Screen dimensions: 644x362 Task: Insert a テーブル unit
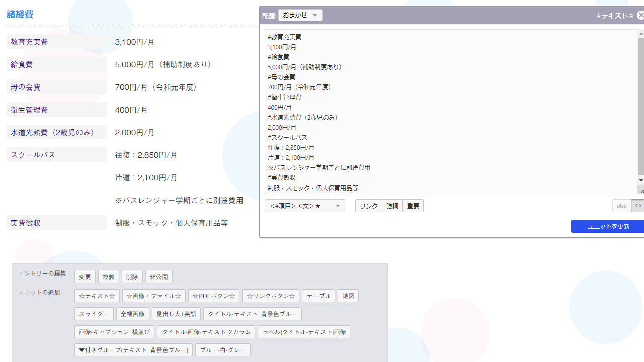click(319, 296)
